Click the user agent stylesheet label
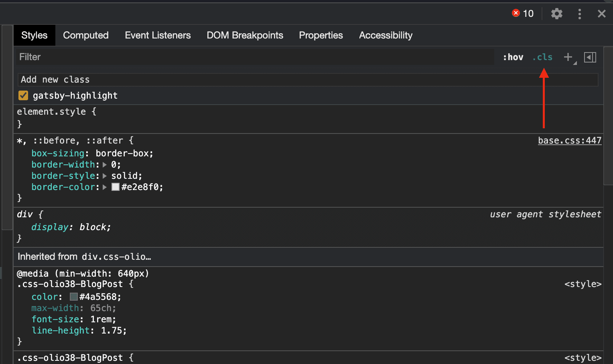The width and height of the screenshot is (613, 364). pyautogui.click(x=546, y=214)
